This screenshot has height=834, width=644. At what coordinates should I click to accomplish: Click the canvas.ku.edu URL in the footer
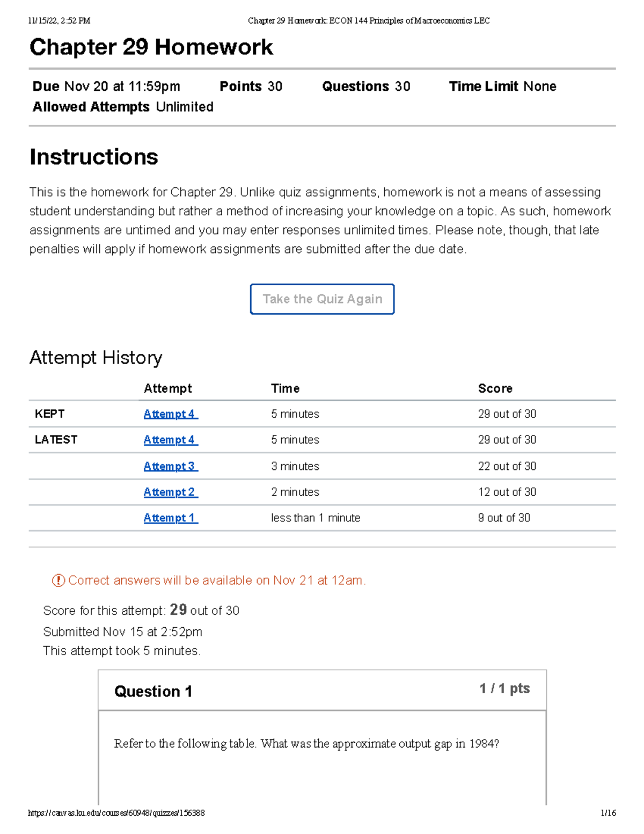[116, 813]
